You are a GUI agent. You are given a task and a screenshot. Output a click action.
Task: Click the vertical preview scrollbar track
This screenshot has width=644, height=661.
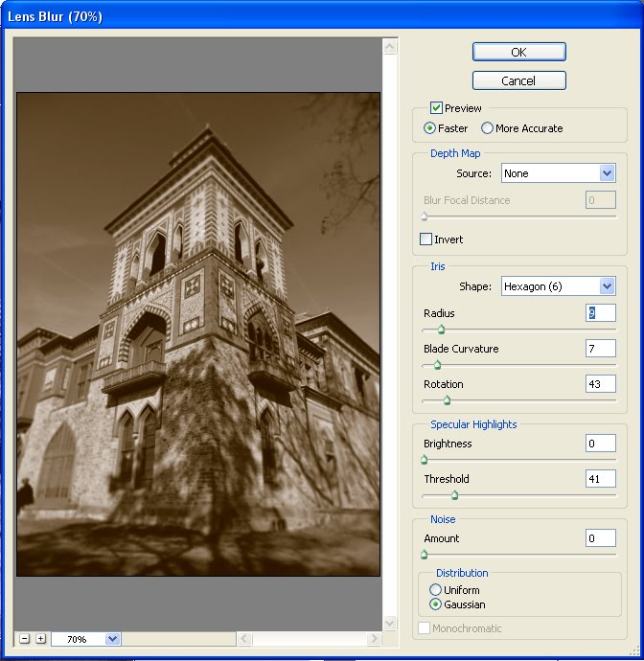point(390,334)
